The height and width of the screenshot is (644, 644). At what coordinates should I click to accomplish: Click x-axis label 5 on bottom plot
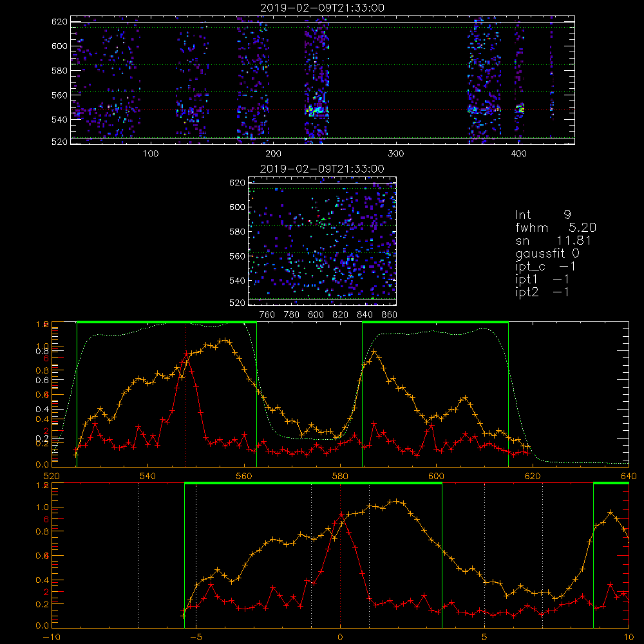(x=484, y=638)
